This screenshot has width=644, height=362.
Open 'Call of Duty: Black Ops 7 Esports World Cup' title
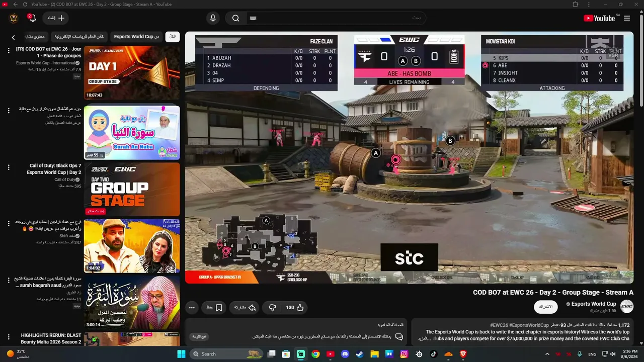tap(54, 169)
